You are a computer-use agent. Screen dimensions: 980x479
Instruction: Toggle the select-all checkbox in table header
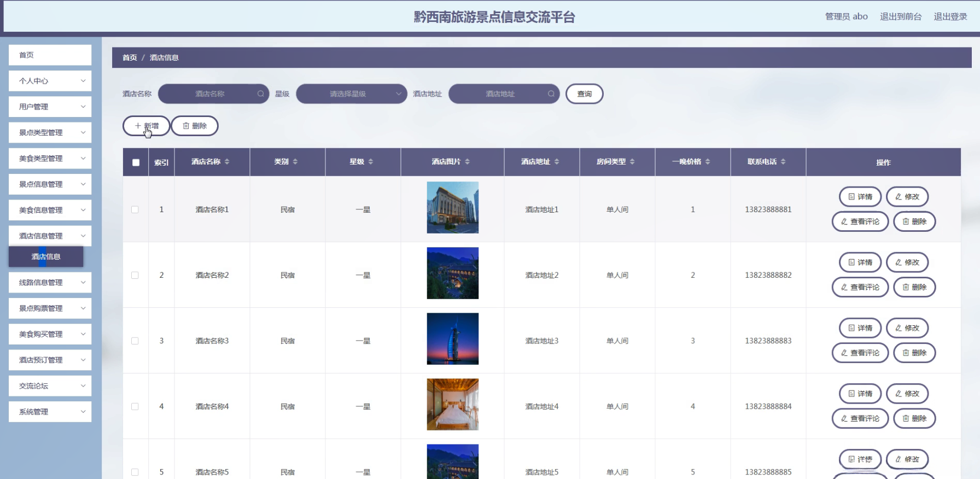[x=136, y=162]
